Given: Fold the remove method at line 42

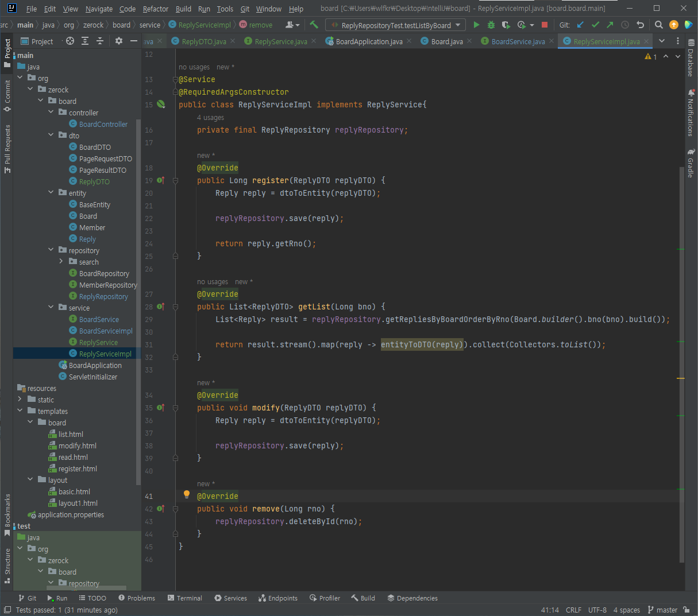Looking at the screenshot, I should [175, 509].
